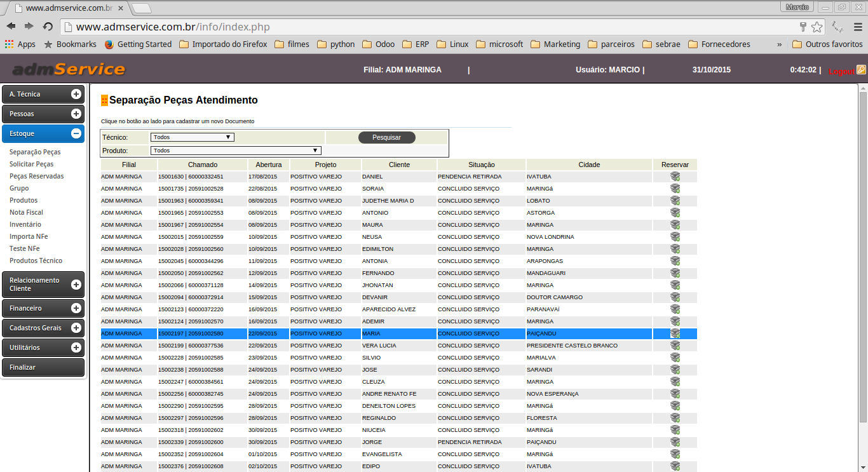868x472 pixels.
Task: Open the Produto dropdown filter
Action: click(x=235, y=151)
